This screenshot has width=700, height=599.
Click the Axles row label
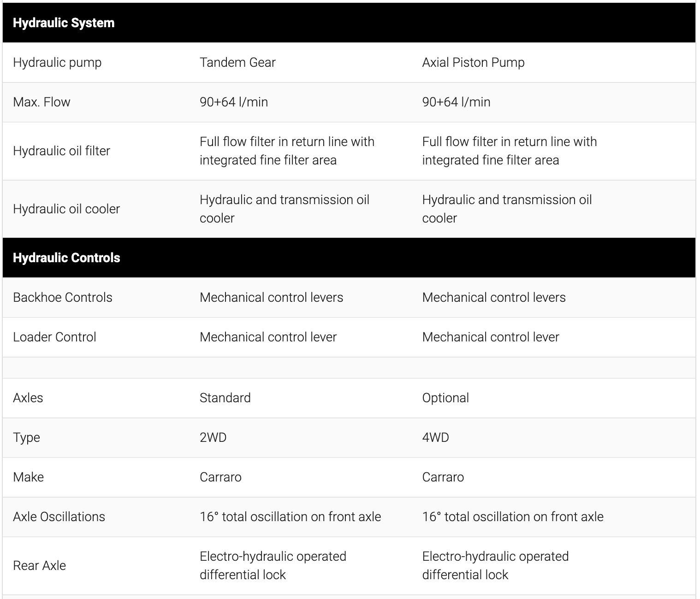pos(28,398)
